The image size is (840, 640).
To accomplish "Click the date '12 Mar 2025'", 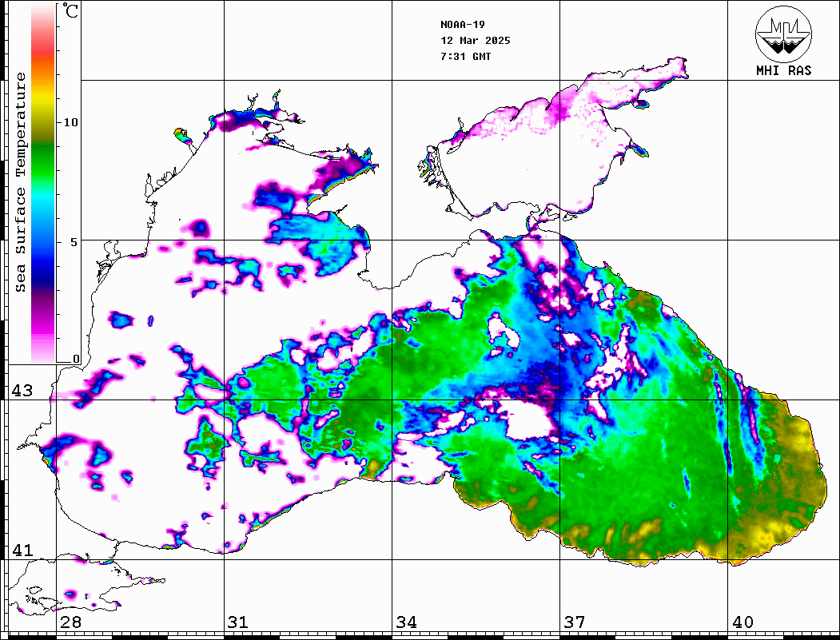I will pyautogui.click(x=476, y=40).
